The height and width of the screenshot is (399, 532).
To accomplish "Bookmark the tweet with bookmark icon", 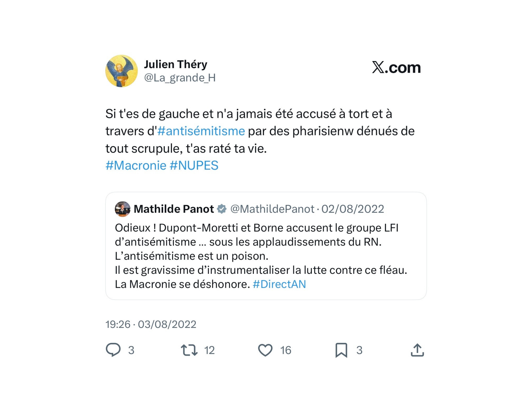I will [341, 350].
